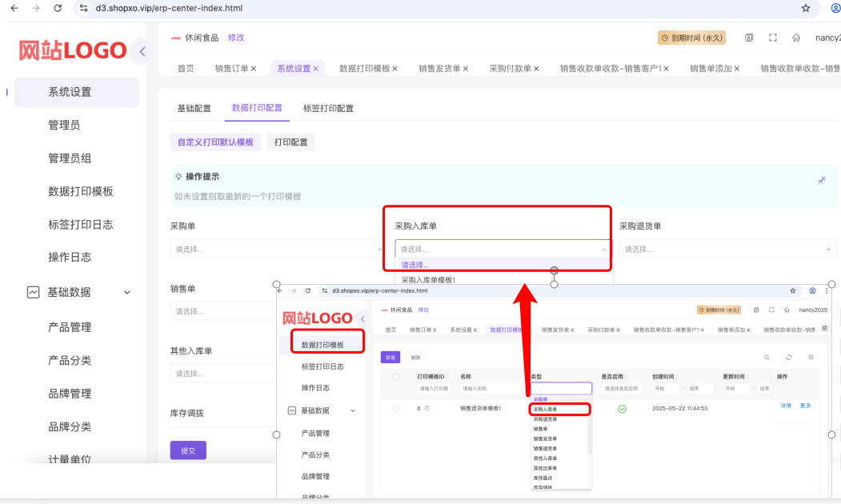The width and height of the screenshot is (841, 504).
Task: Open 更多 link in inset table row
Action: (806, 406)
